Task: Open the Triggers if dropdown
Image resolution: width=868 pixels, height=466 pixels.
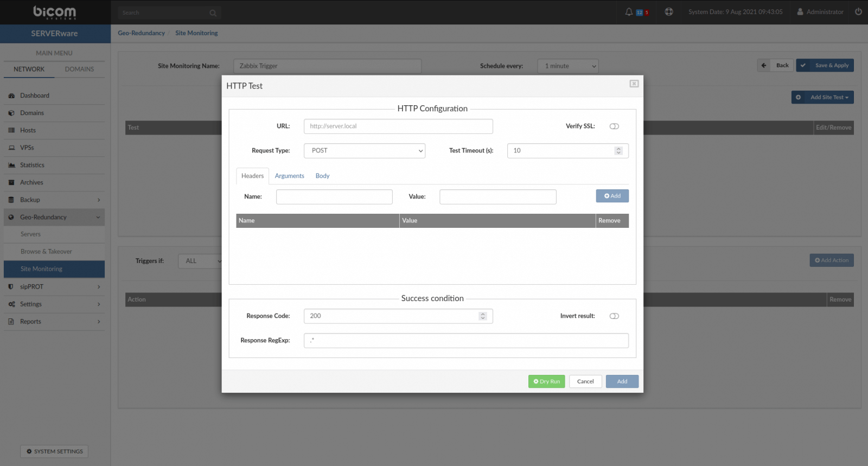Action: click(x=200, y=261)
